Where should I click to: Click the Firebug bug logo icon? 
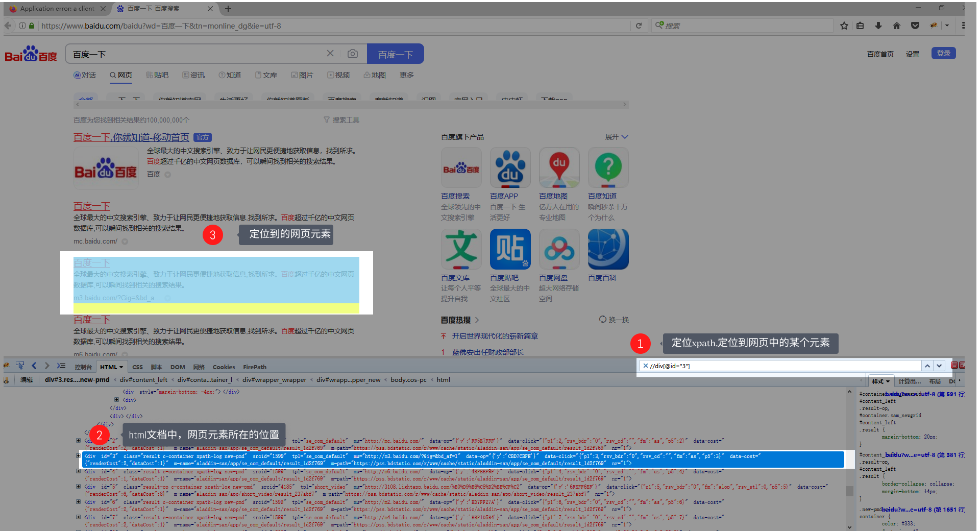(7, 366)
